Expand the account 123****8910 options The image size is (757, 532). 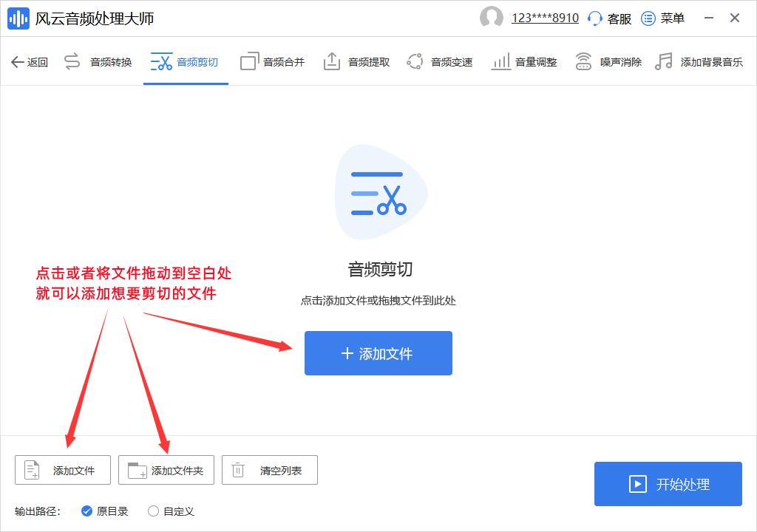point(545,18)
